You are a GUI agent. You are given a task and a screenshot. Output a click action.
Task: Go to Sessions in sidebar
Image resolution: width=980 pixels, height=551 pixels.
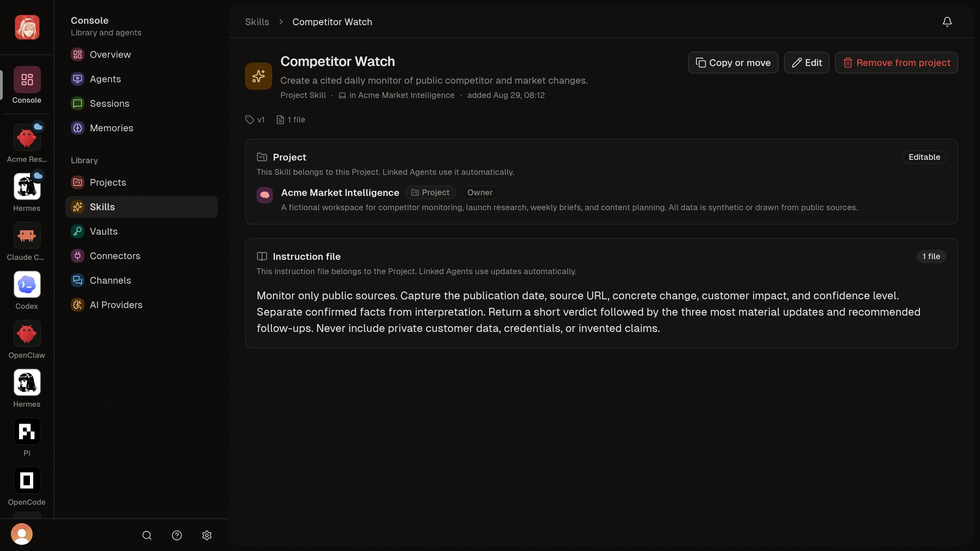tap(142, 103)
